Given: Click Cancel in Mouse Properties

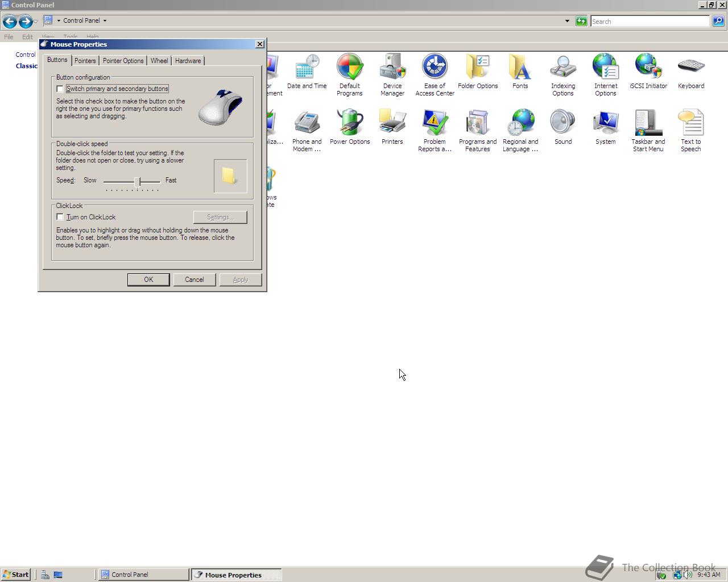Looking at the screenshot, I should pos(195,280).
